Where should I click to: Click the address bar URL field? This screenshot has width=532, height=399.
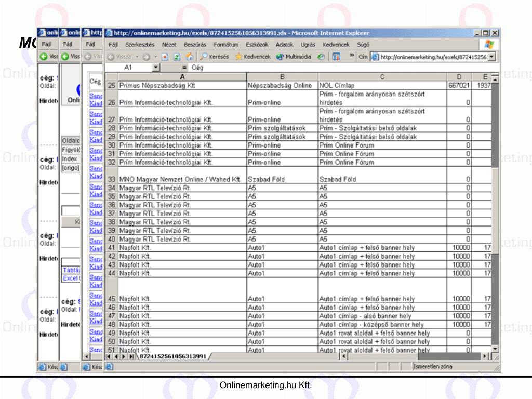433,57
